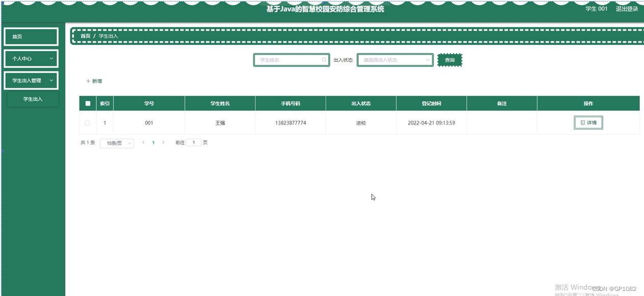Click the 共 1 条 total count text

pos(88,143)
